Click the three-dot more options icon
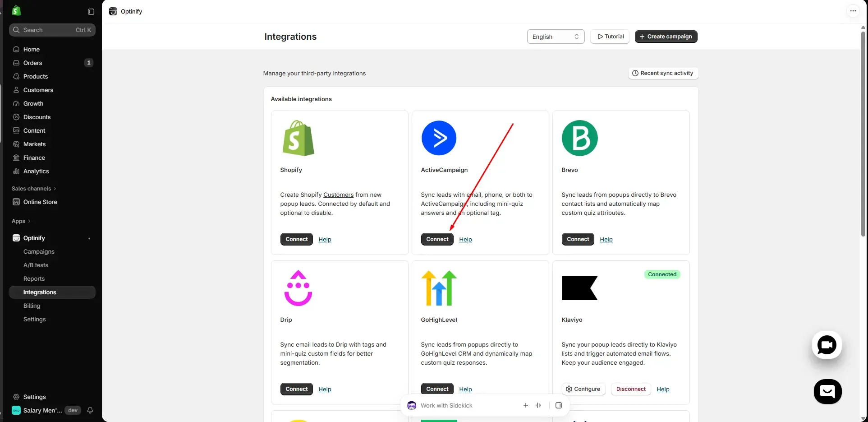Image resolution: width=868 pixels, height=422 pixels. point(853,11)
